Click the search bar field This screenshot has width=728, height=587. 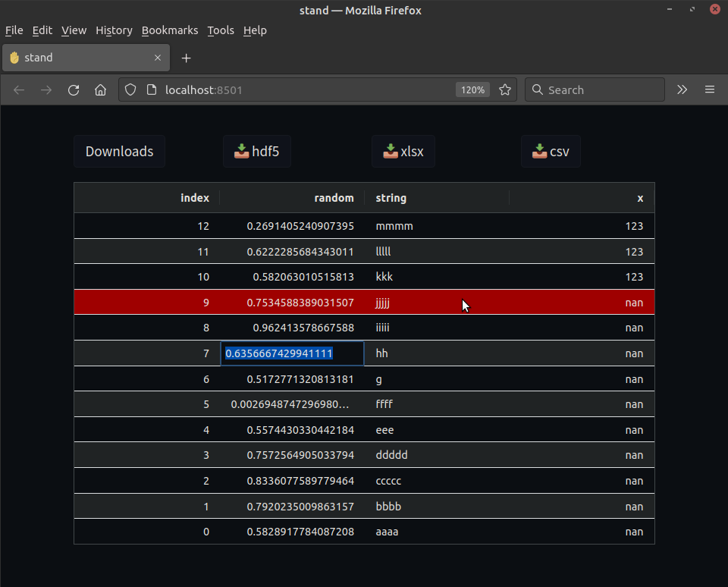pyautogui.click(x=595, y=89)
